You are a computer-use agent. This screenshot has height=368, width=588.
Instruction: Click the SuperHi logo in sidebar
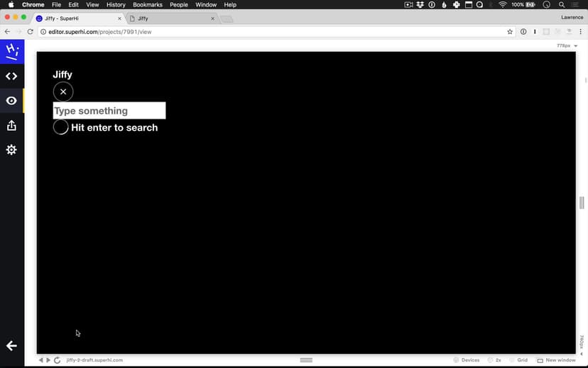pos(11,51)
